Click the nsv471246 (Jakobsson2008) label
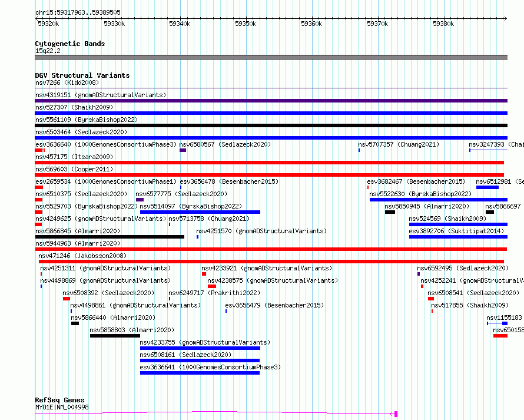The image size is (524, 420). pos(82,256)
